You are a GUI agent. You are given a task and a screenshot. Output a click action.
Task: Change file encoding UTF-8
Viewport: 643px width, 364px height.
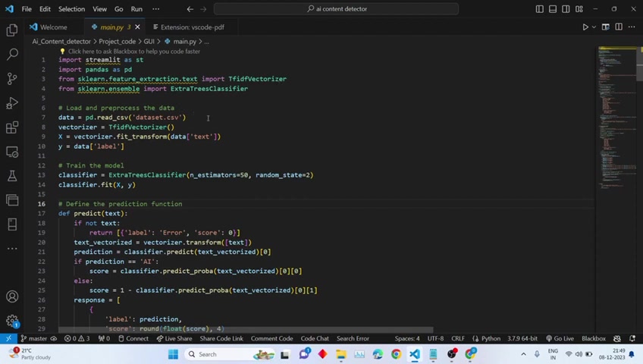coord(435,338)
